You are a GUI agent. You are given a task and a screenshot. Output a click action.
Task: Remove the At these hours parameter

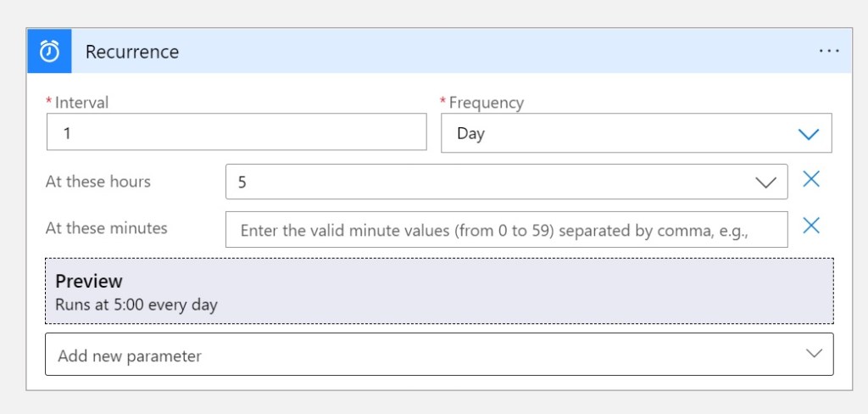point(811,179)
